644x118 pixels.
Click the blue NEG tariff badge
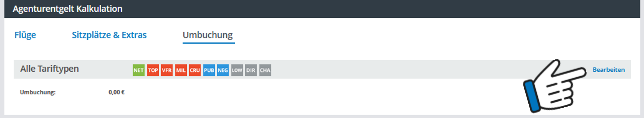(x=223, y=70)
